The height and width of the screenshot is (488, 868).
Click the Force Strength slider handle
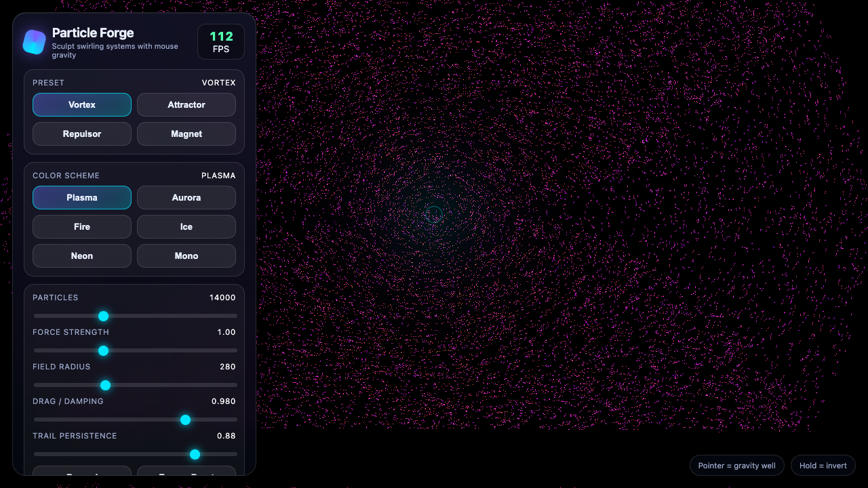click(103, 350)
